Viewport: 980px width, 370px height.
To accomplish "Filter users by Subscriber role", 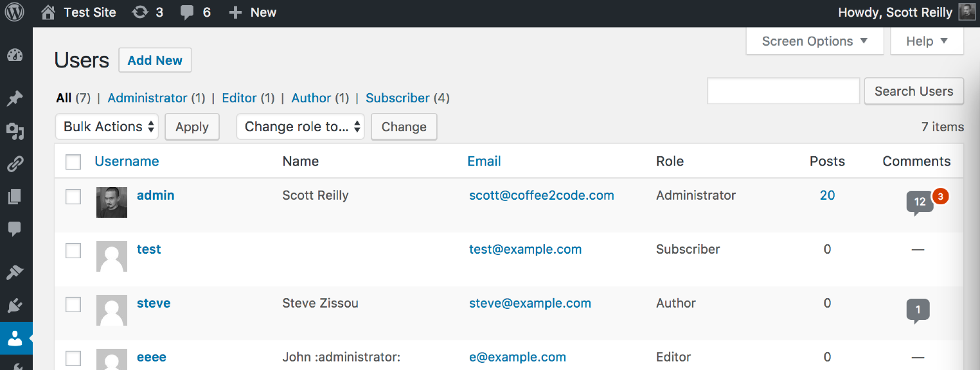I will [398, 98].
